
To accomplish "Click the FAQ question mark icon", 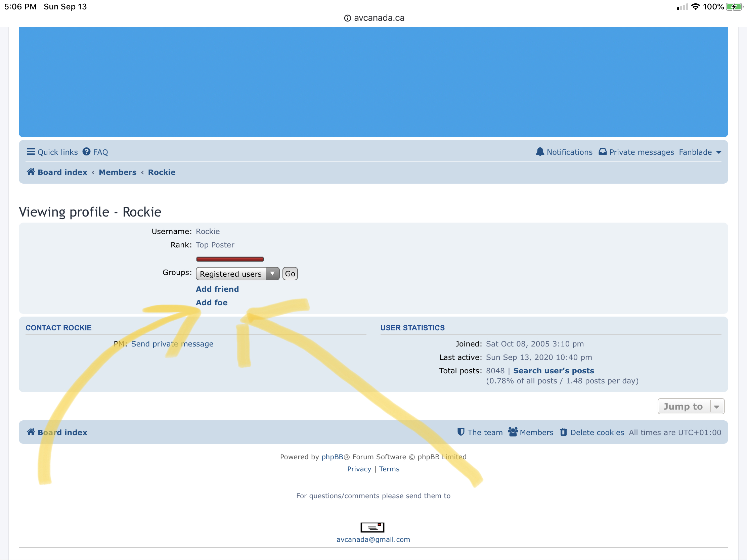I will [86, 151].
